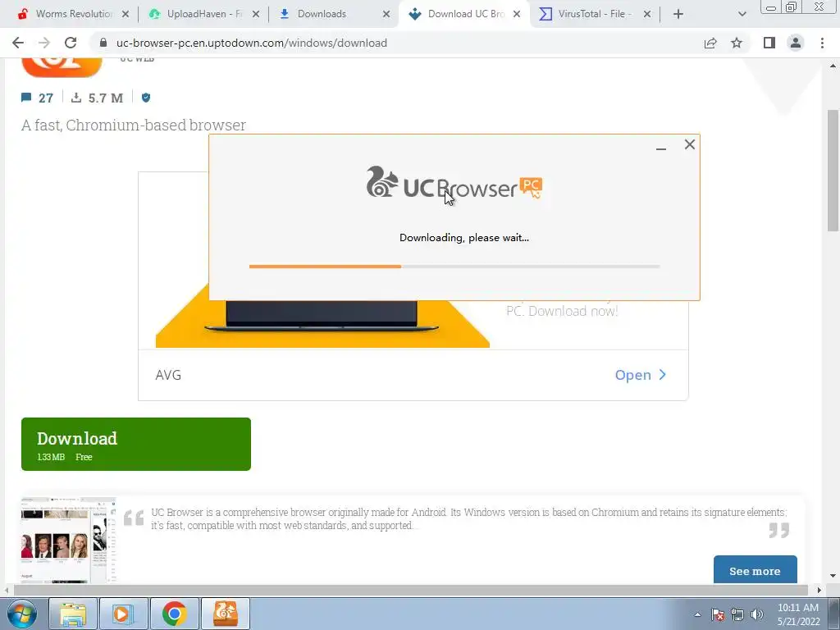This screenshot has height=630, width=840.
Task: Close the UC Browser installer dialog
Action: pos(689,144)
